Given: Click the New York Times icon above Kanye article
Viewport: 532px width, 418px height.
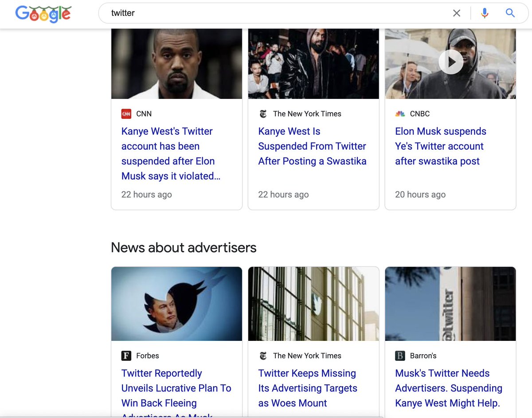Looking at the screenshot, I should tap(263, 114).
